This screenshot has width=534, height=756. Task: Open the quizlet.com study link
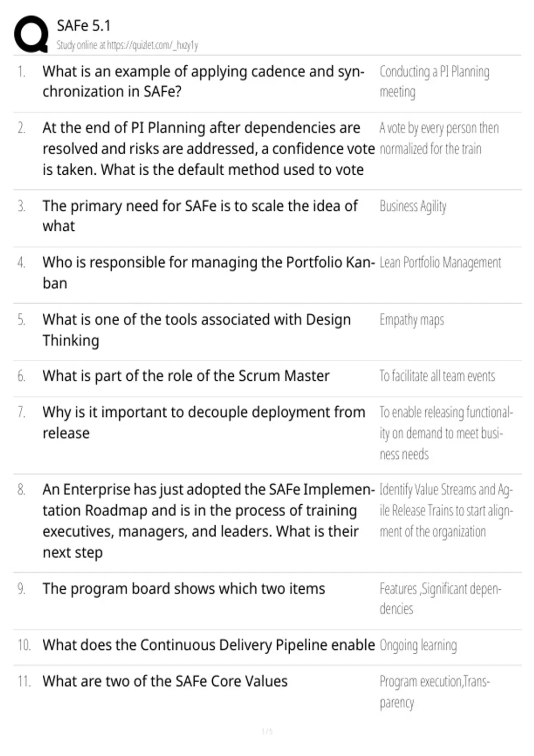click(152, 45)
